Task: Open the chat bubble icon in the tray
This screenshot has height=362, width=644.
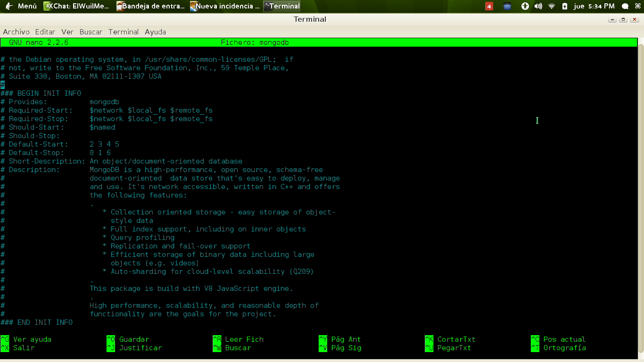Action: click(625, 6)
